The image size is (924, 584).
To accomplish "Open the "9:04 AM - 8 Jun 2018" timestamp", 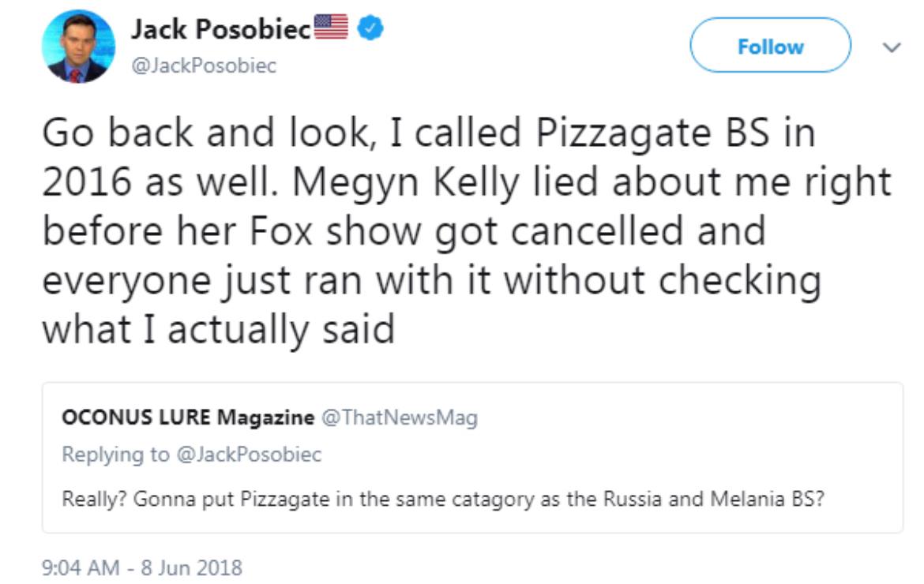I will point(142,567).
